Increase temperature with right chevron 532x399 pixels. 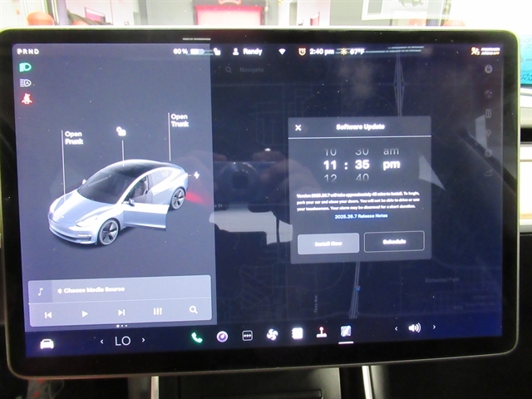[x=143, y=340]
